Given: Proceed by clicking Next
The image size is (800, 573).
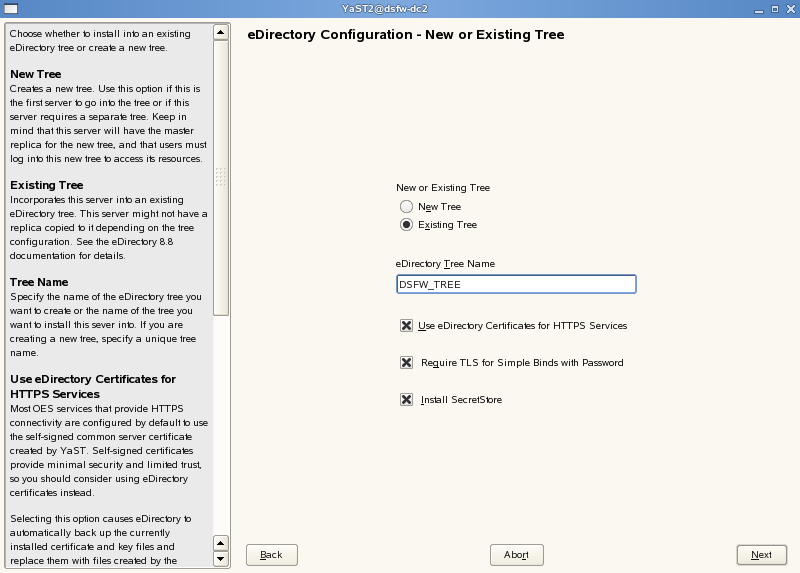Looking at the screenshot, I should point(761,555).
